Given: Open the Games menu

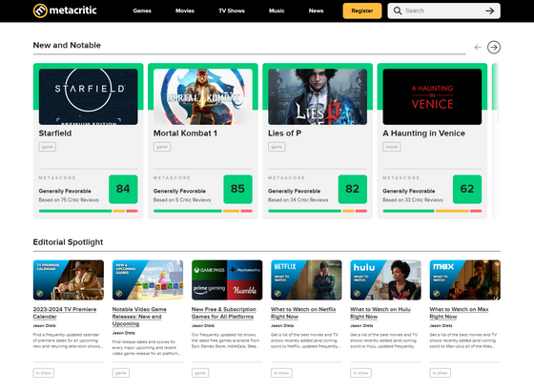Looking at the screenshot, I should pyautogui.click(x=142, y=10).
